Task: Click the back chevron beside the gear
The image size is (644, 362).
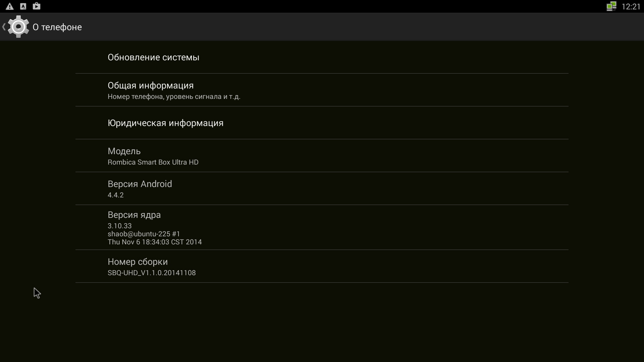Action: click(4, 27)
